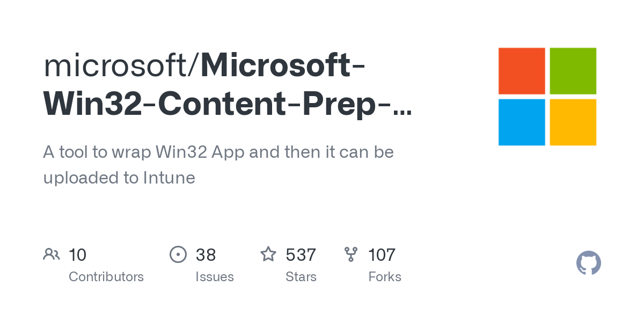The width and height of the screenshot is (644, 322).
Task: Select the Contributors label
Action: tap(106, 277)
